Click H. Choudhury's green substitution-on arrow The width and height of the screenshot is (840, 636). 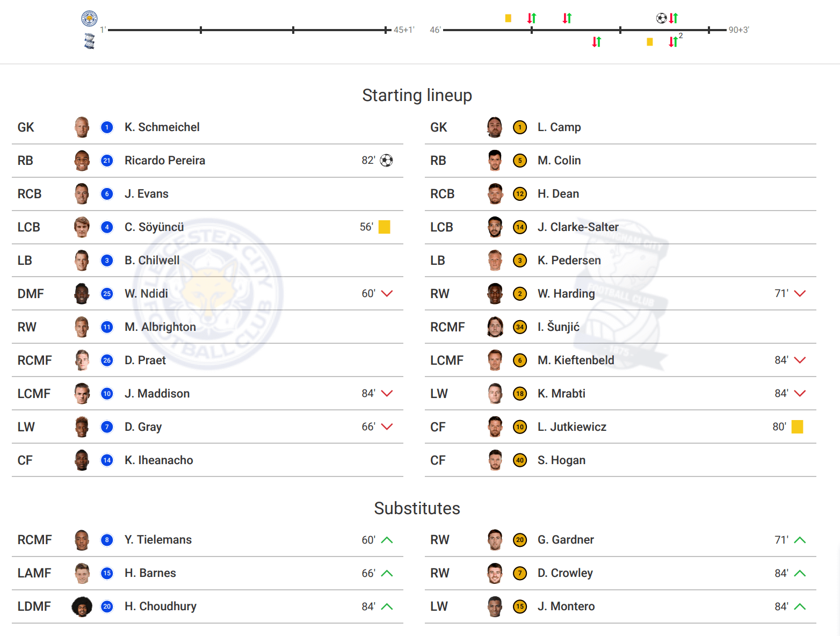point(387,606)
